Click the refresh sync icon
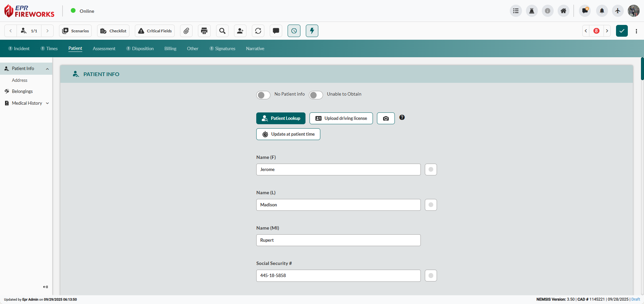Screen dimensions: 644x304 [258, 31]
